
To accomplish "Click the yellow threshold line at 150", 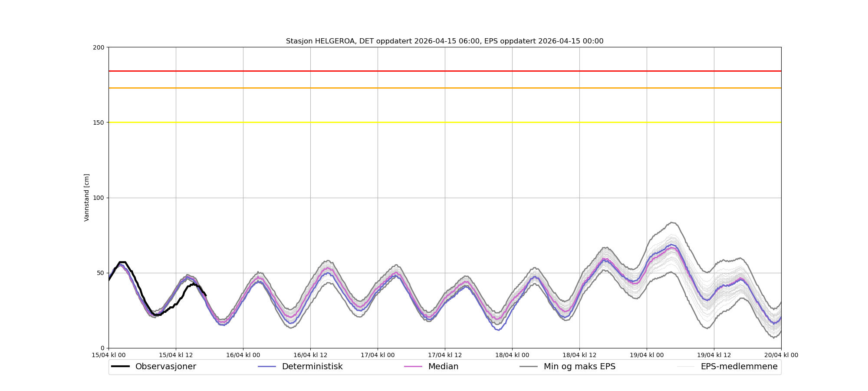I will click(444, 123).
